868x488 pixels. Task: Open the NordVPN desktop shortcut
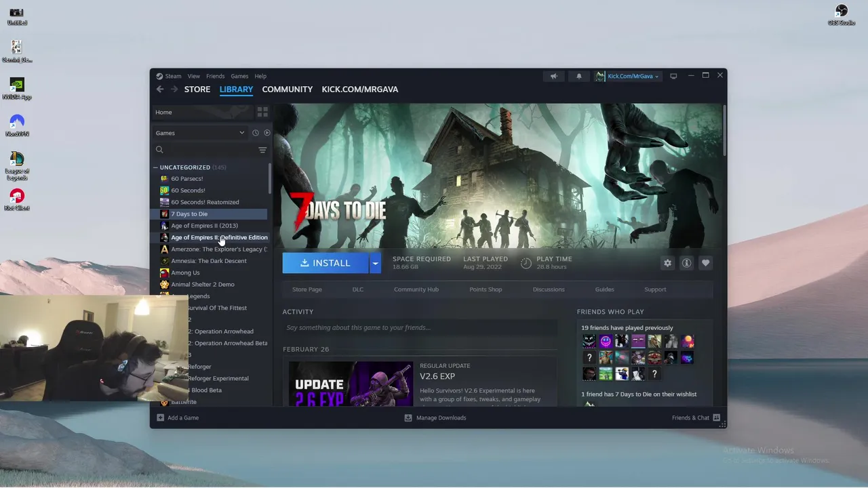[x=17, y=125]
